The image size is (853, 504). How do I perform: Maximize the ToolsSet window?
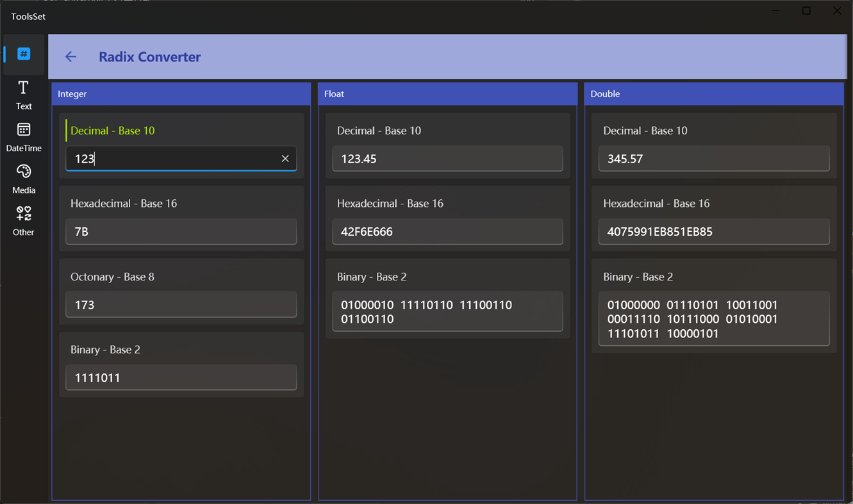(x=806, y=11)
